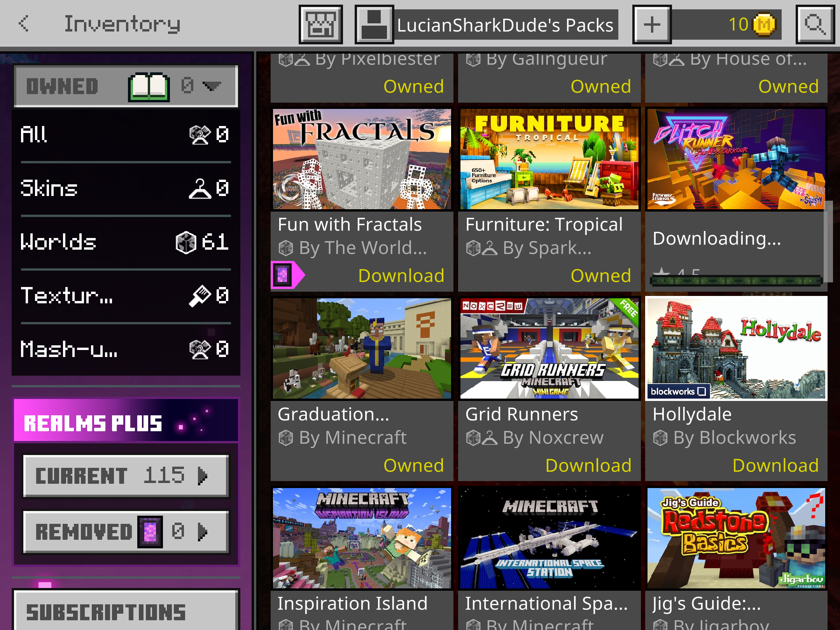Open the Jig's Guide Redstone Basics thumbnail
Viewport: 840px width, 630px height.
pos(736,538)
